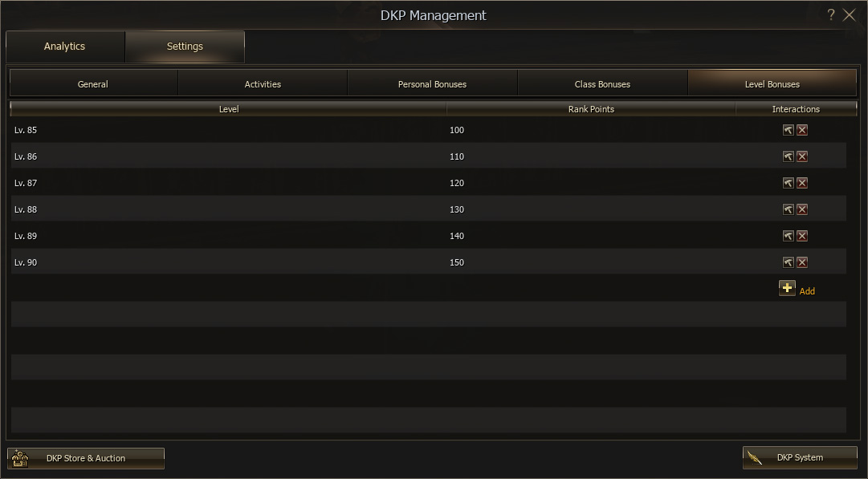Click the Level column header
Viewport: 868px width, 479px height.
coord(229,109)
